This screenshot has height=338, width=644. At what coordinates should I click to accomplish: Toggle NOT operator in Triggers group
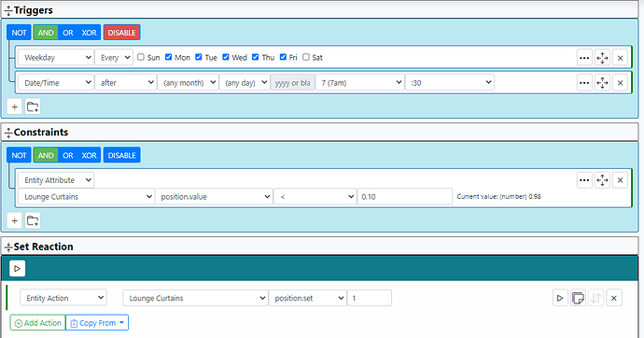pyautogui.click(x=19, y=33)
